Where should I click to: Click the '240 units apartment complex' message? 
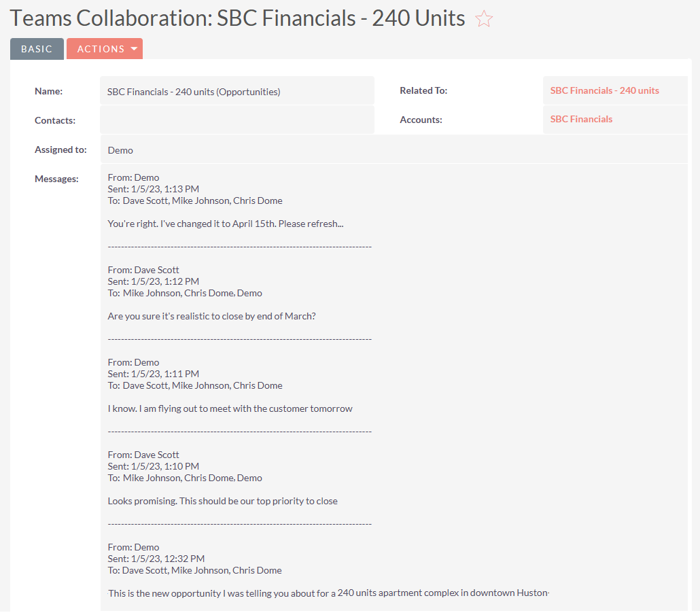pos(328,593)
